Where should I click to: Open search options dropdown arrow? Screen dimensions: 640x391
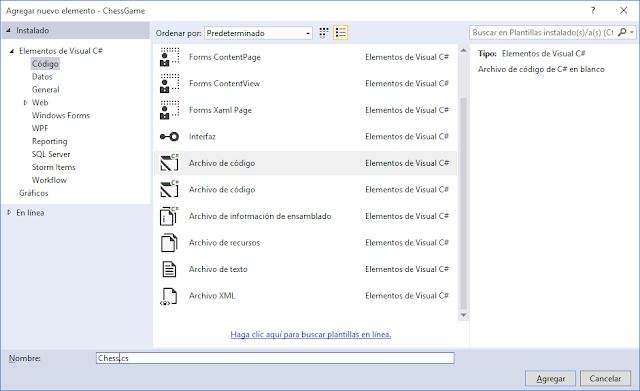coord(632,32)
